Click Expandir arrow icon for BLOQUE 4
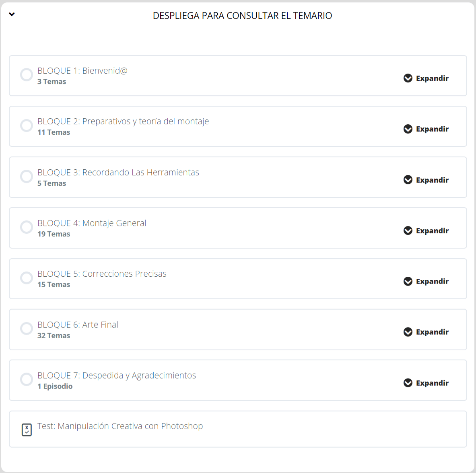Viewport: 476px width, 473px height. pos(408,230)
